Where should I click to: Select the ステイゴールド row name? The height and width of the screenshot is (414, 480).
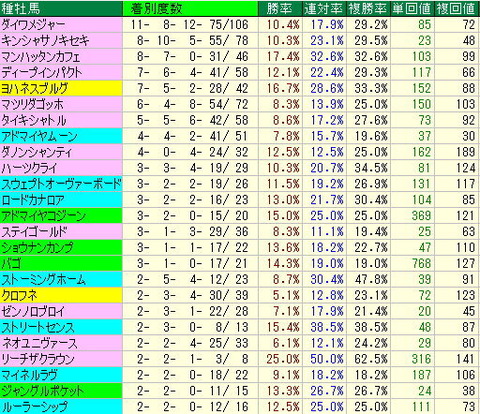click(x=61, y=232)
